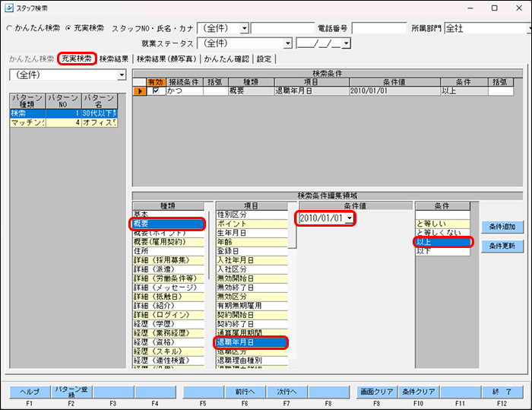Screen dimensions: 532x410
Task: Click the 画面クリア F9 button
Action: point(377,392)
